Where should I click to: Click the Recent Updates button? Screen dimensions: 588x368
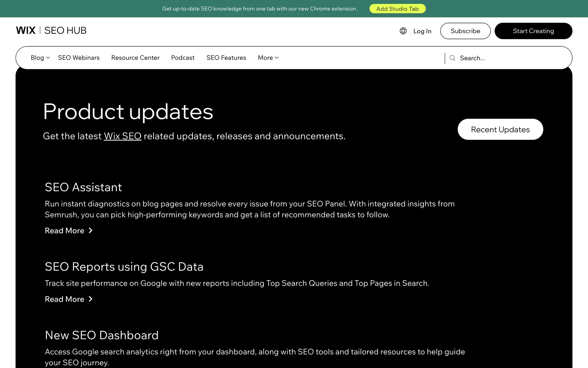coord(500,129)
